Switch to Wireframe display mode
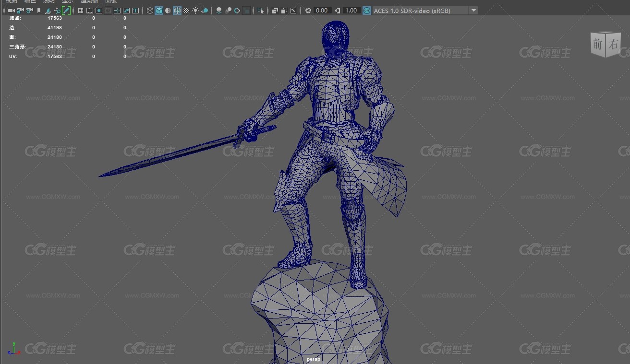Screen dimensions: 630x364 pyautogui.click(x=150, y=11)
